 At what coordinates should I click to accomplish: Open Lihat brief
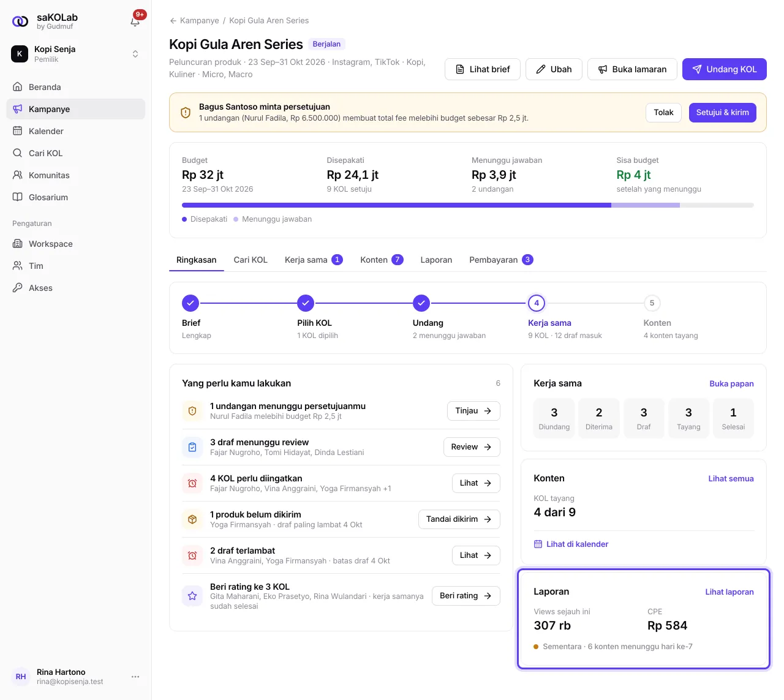tap(483, 69)
